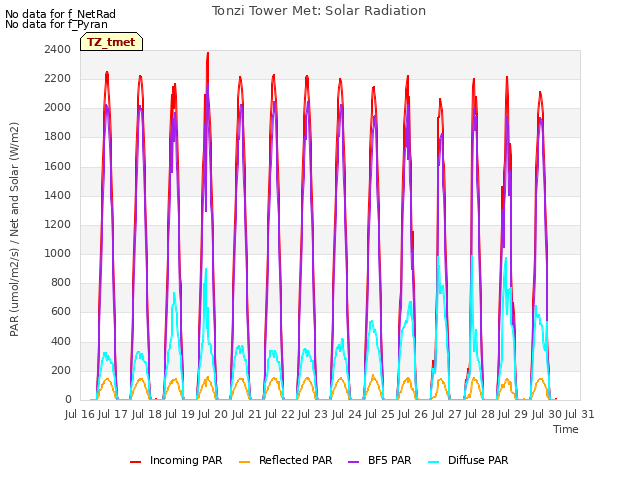Click the 400 y-axis tick value

click(61, 341)
